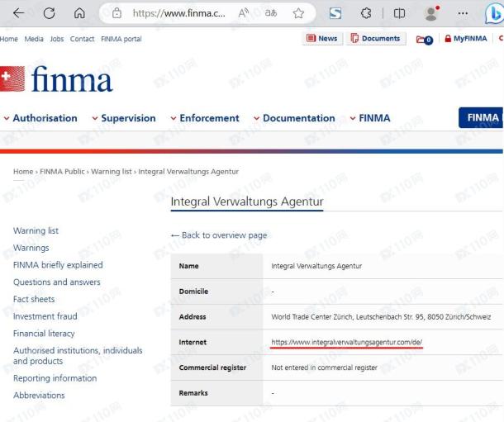The height and width of the screenshot is (422, 504).
Task: Click the Commercial register row label
Action: 212,367
